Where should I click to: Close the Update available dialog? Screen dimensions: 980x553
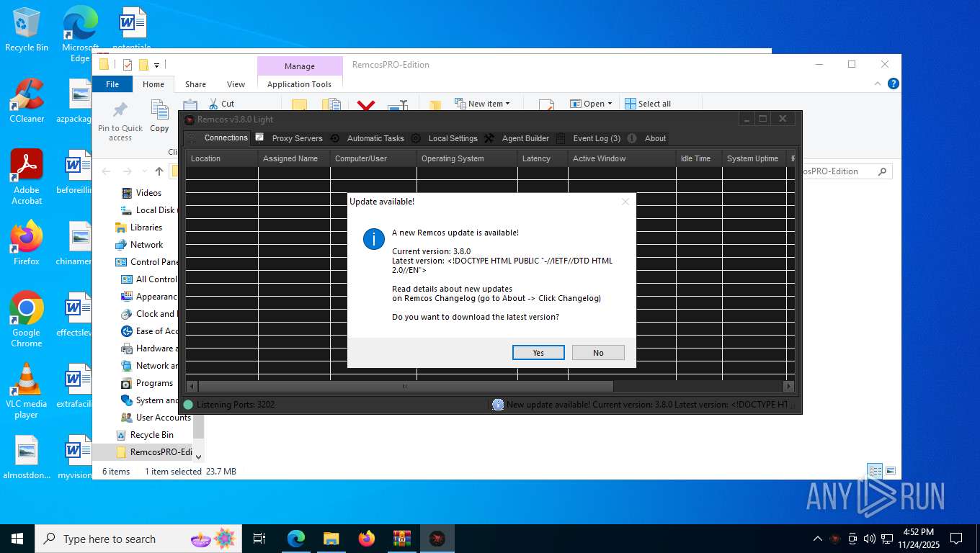tap(625, 202)
